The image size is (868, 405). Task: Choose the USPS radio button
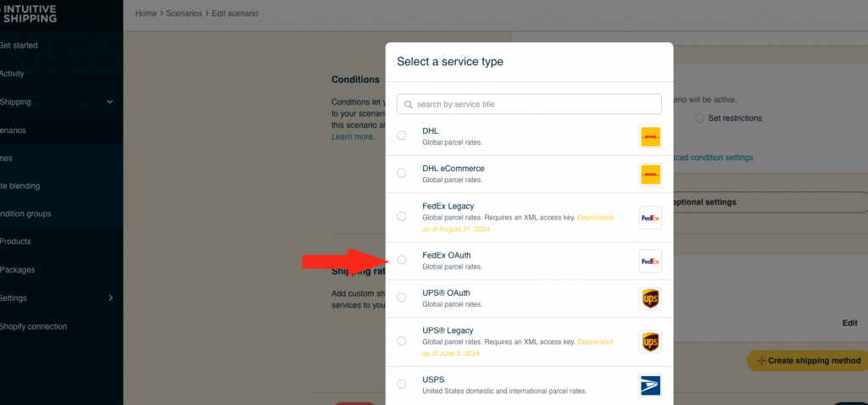(401, 384)
